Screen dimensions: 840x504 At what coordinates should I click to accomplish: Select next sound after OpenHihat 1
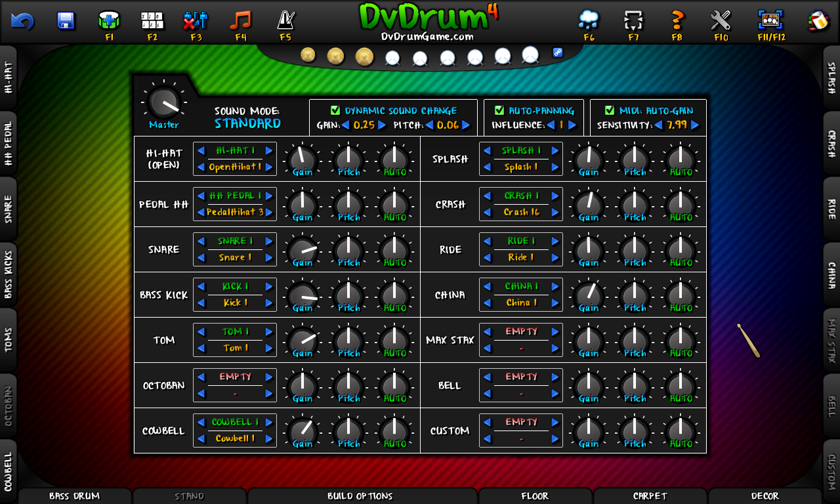tap(268, 167)
